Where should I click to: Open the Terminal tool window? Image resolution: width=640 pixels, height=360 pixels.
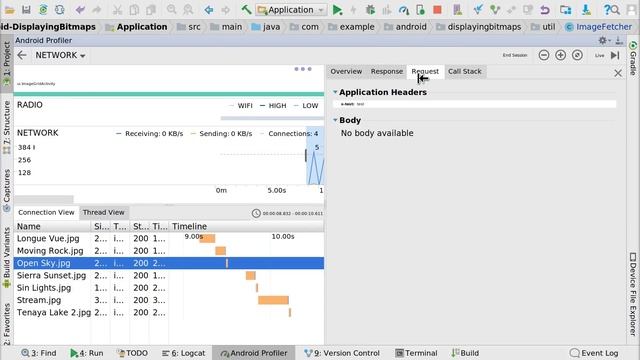(416, 353)
